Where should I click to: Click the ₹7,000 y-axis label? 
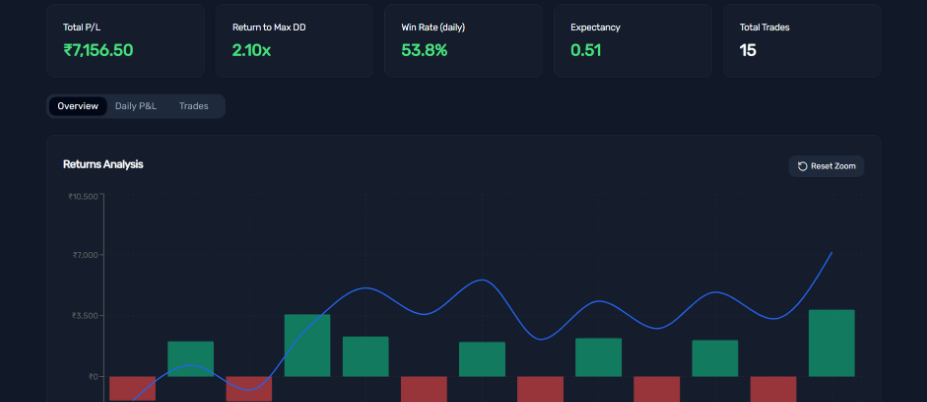pos(85,255)
